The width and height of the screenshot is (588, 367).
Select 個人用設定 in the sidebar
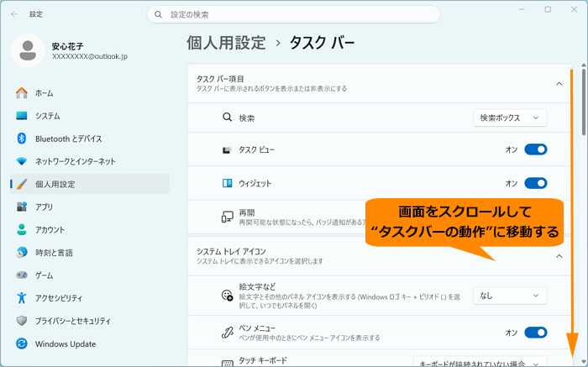(x=90, y=184)
